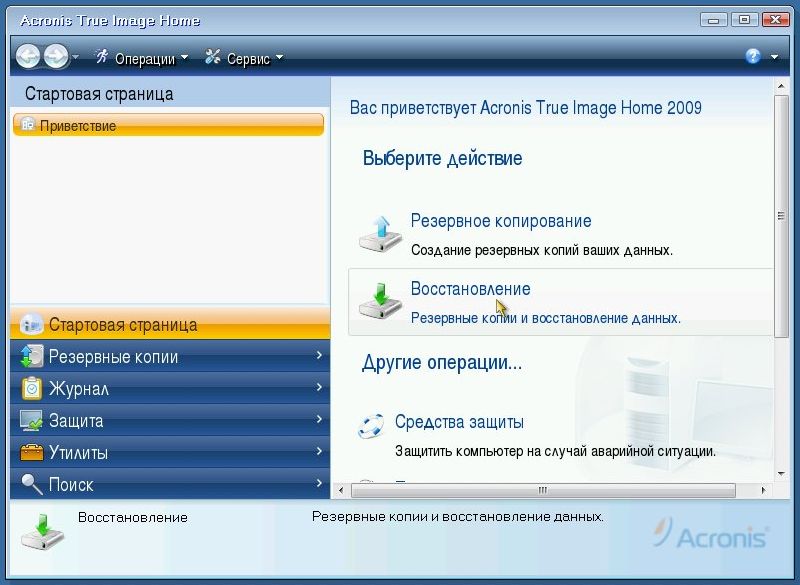Click the vertical scrollbar up arrow
The image size is (800, 585).
click(x=781, y=86)
